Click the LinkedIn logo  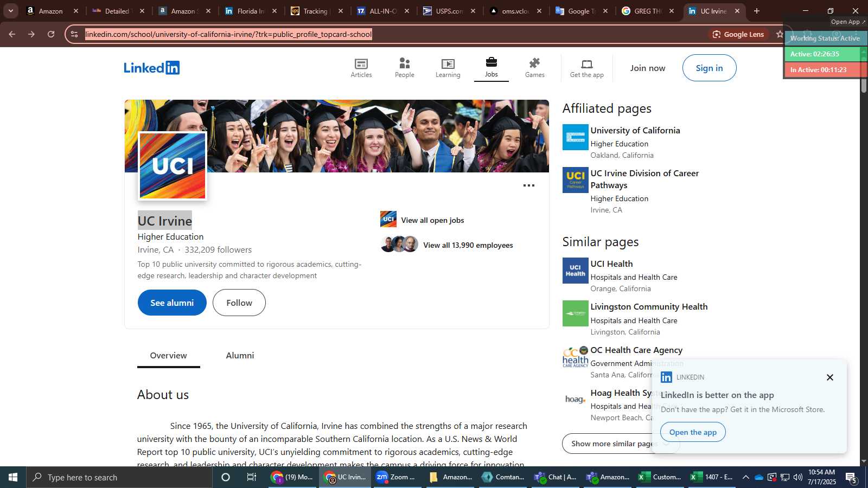[x=152, y=68]
